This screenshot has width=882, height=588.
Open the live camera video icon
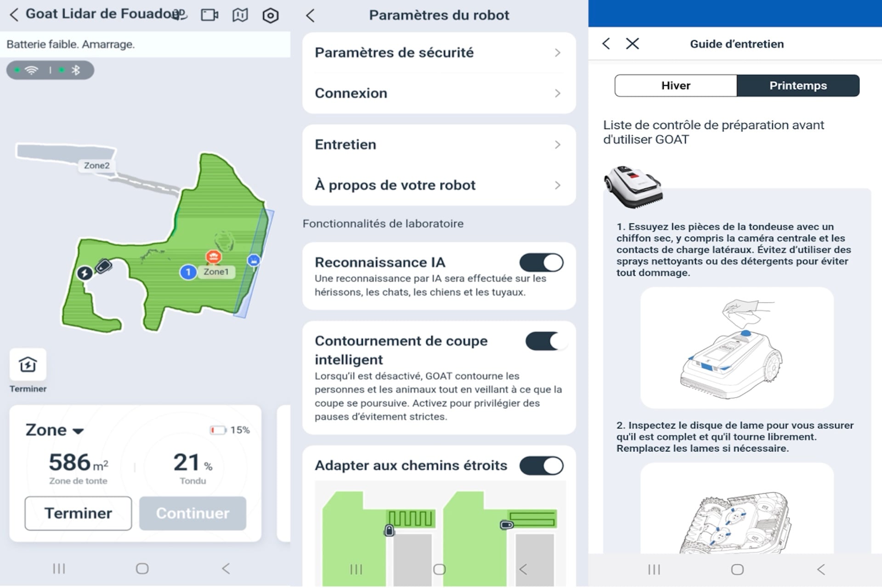[x=209, y=15]
